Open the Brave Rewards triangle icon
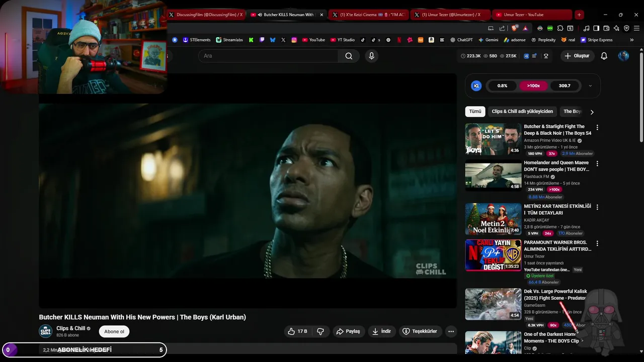Image resolution: width=644 pixels, height=362 pixels. point(525,28)
